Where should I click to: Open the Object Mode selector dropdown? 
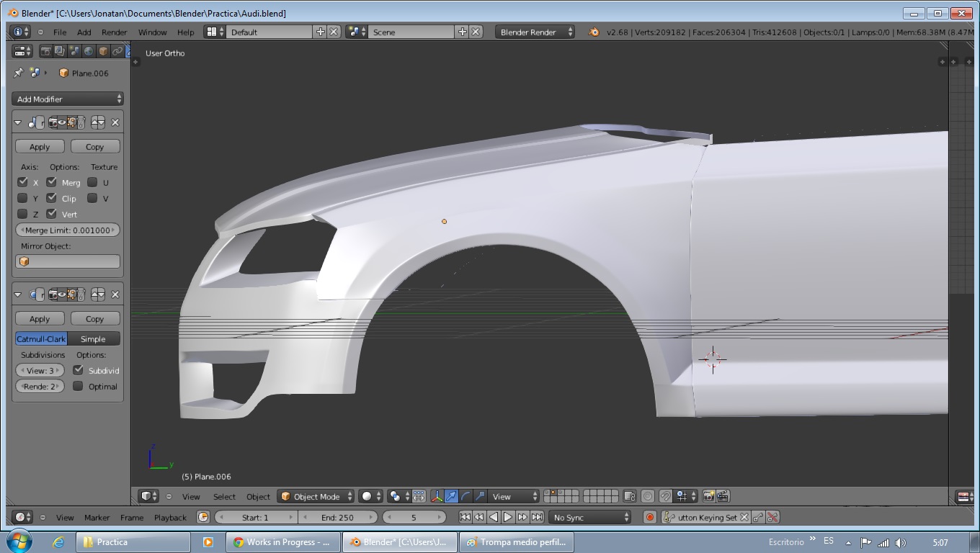coord(316,496)
